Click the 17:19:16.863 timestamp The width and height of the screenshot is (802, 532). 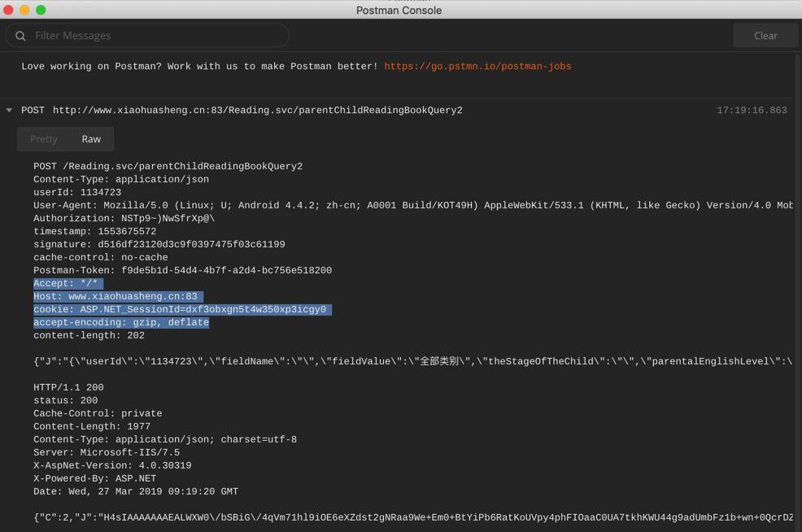pyautogui.click(x=751, y=111)
